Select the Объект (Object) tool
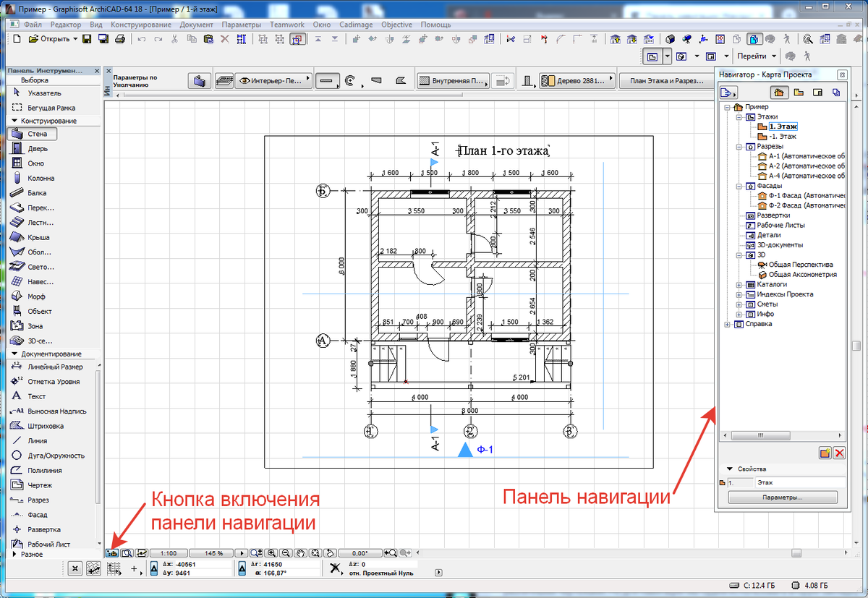This screenshot has height=598, width=868. tap(32, 311)
